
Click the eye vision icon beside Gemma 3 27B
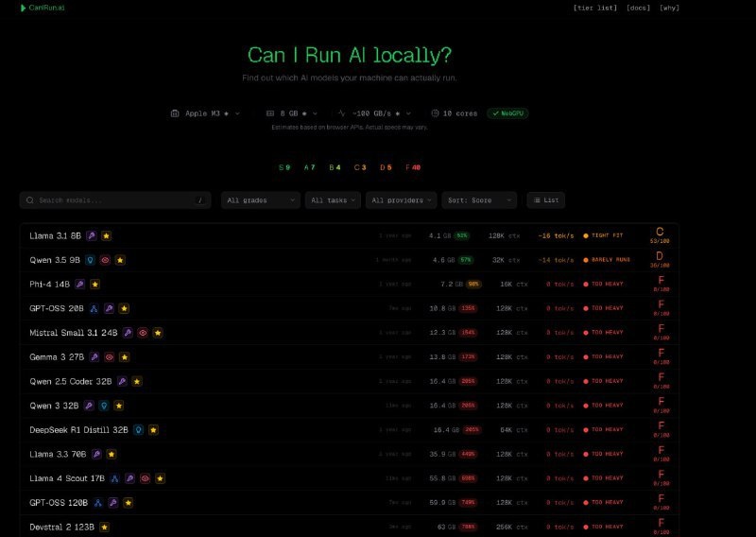tap(110, 357)
